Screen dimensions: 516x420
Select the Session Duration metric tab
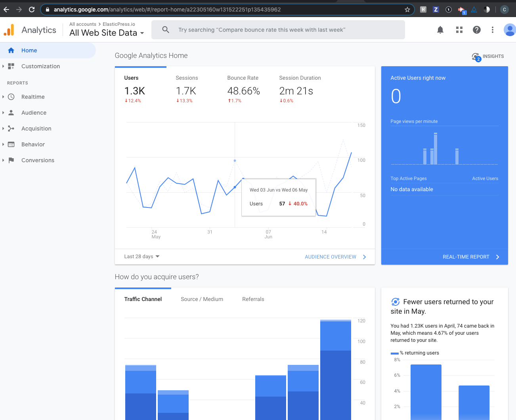pos(300,89)
